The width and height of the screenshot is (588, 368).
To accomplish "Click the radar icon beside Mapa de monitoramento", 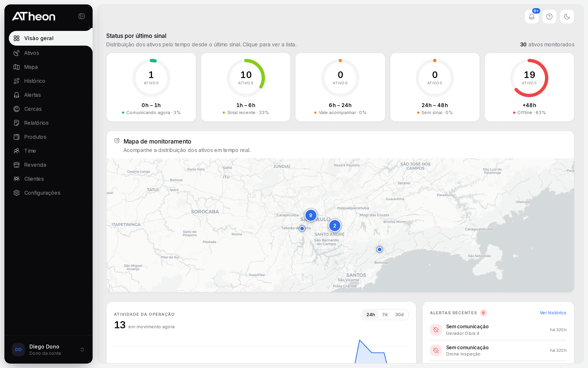I will 117,141.
